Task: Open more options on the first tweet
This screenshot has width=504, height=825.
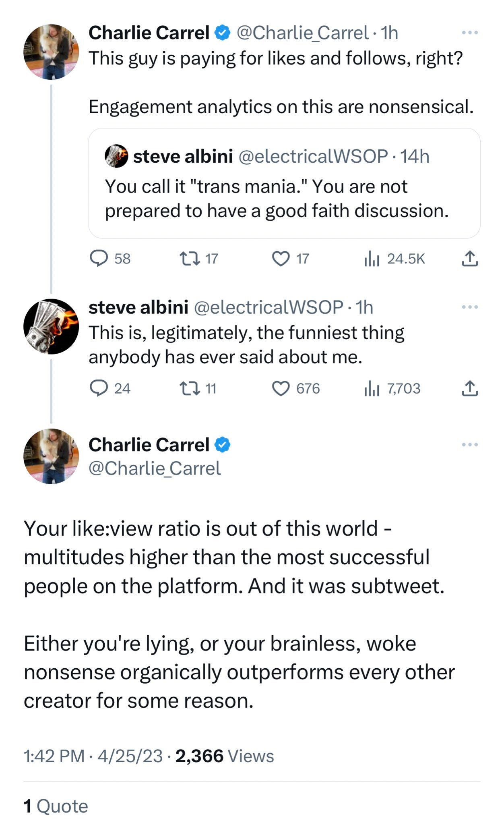Action: coord(469,33)
